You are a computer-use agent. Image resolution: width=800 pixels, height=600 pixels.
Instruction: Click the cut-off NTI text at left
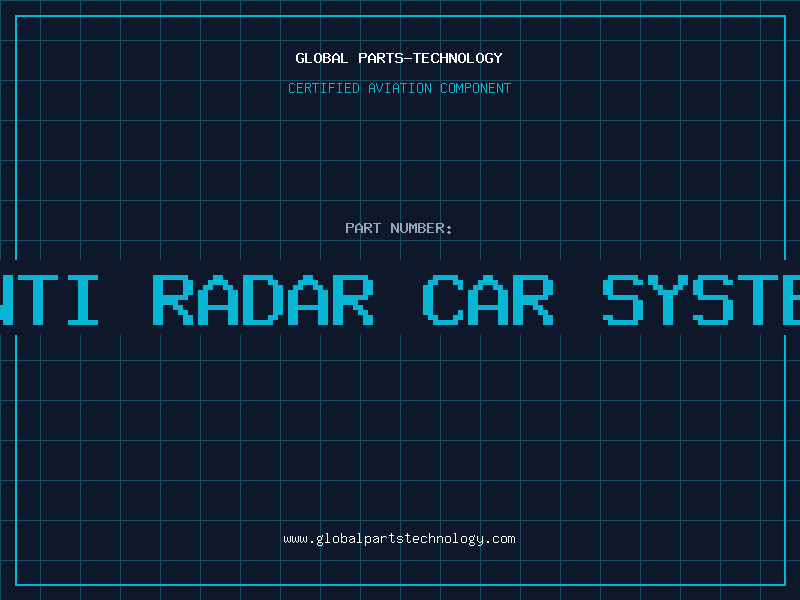[x=50, y=299]
